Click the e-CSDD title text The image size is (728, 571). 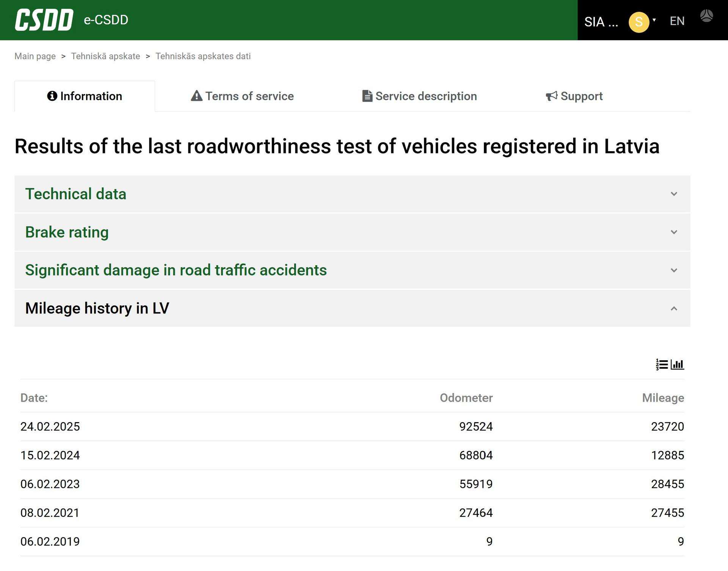106,20
